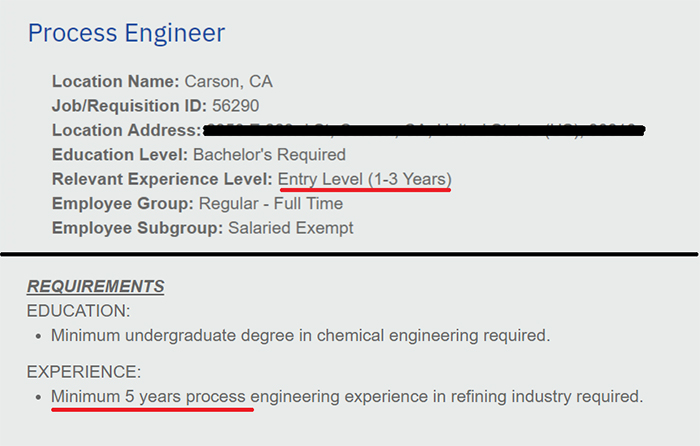Image resolution: width=700 pixels, height=446 pixels.
Task: Select the "Carson, CA" location value
Action: tap(229, 81)
